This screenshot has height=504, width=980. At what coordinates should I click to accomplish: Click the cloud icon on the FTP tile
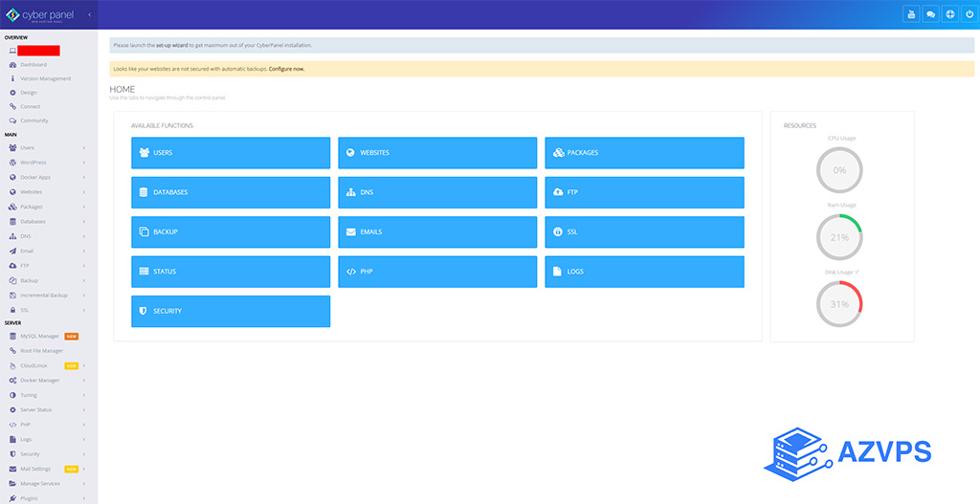pyautogui.click(x=559, y=192)
